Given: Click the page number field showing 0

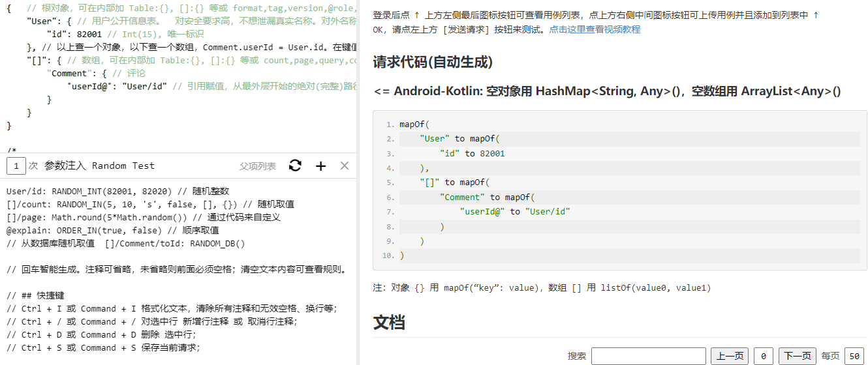Looking at the screenshot, I should (x=764, y=356).
